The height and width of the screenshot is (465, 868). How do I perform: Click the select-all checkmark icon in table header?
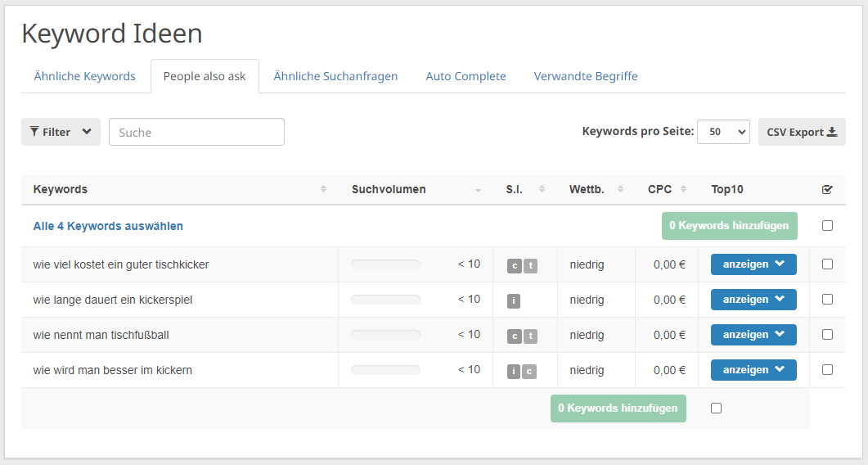[x=827, y=189]
